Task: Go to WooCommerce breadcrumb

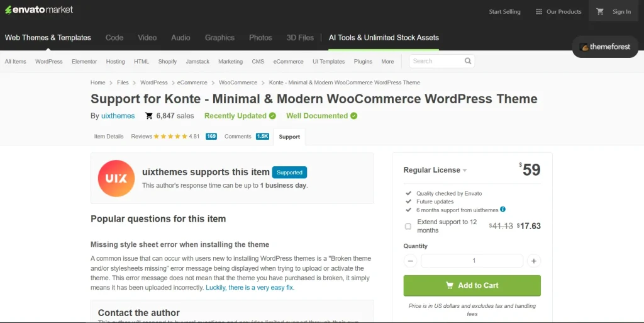Action: (x=238, y=82)
